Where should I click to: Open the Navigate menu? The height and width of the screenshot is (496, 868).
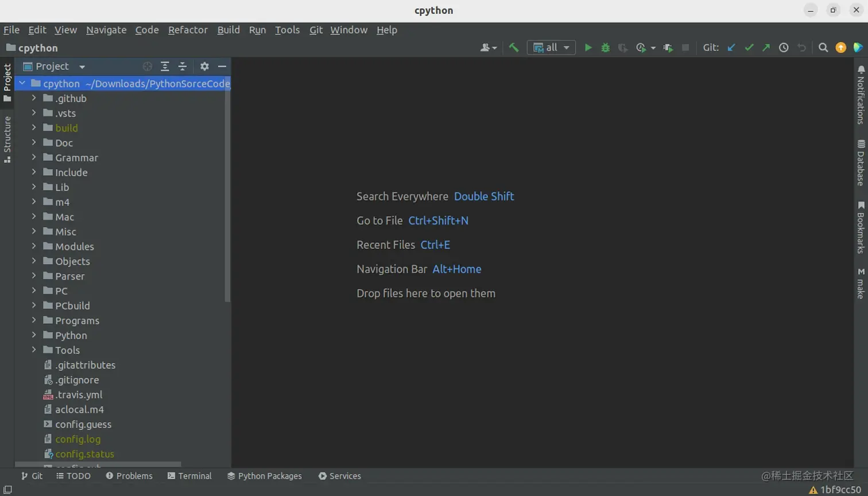click(x=106, y=30)
